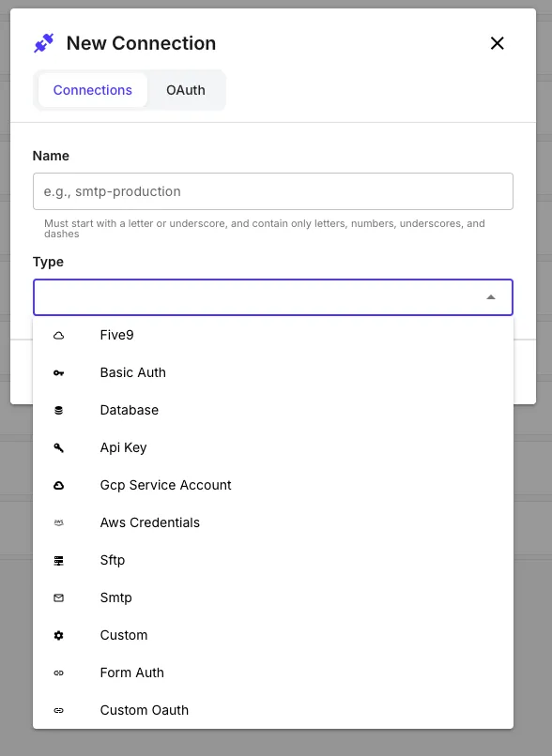Click the cloud icon beside Gcp Service Account
Viewport: 552px width, 756px height.
[x=58, y=485]
